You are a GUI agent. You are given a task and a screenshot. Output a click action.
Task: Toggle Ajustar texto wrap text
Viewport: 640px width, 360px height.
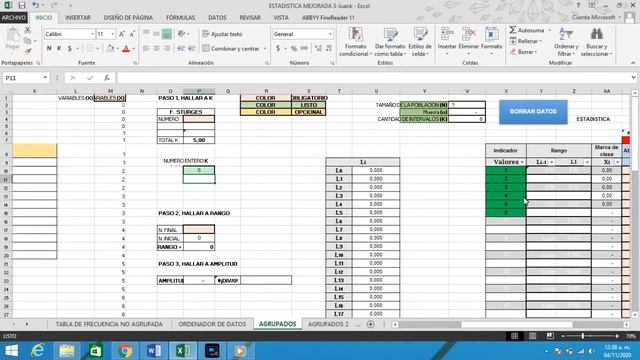coord(222,34)
